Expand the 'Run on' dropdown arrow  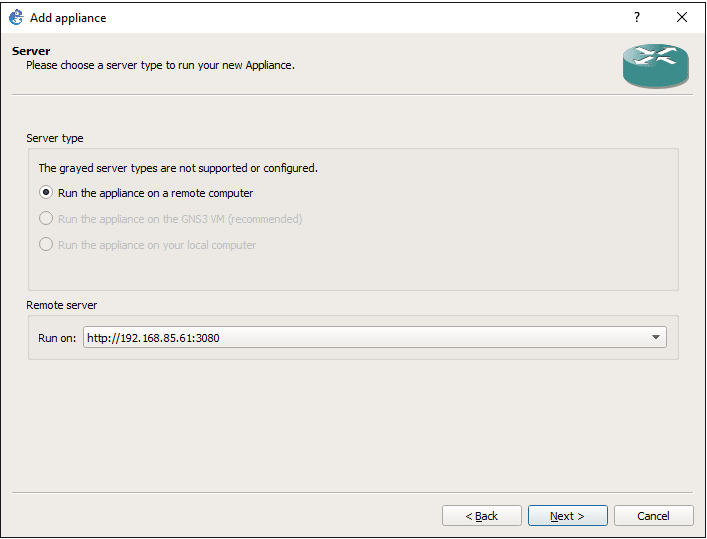coord(656,338)
